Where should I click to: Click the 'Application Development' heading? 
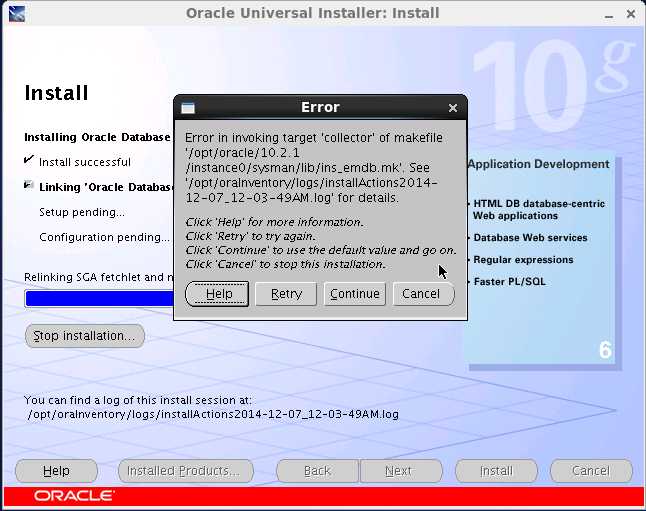pos(538,164)
